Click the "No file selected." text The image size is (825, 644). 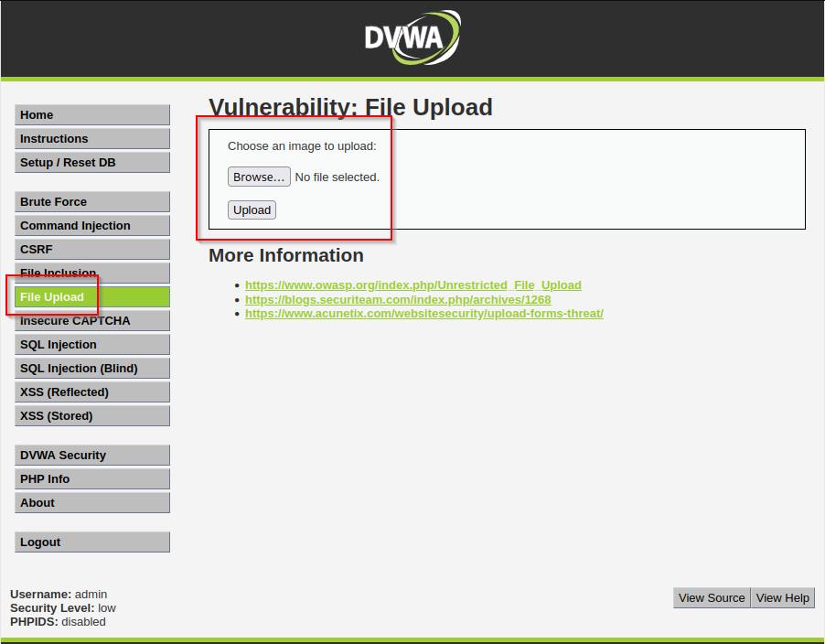[x=337, y=177]
